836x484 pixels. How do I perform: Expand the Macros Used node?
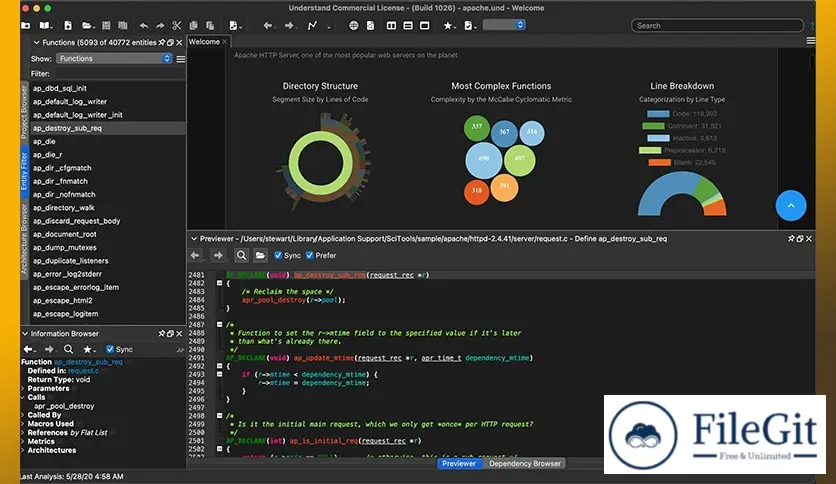pos(23,424)
